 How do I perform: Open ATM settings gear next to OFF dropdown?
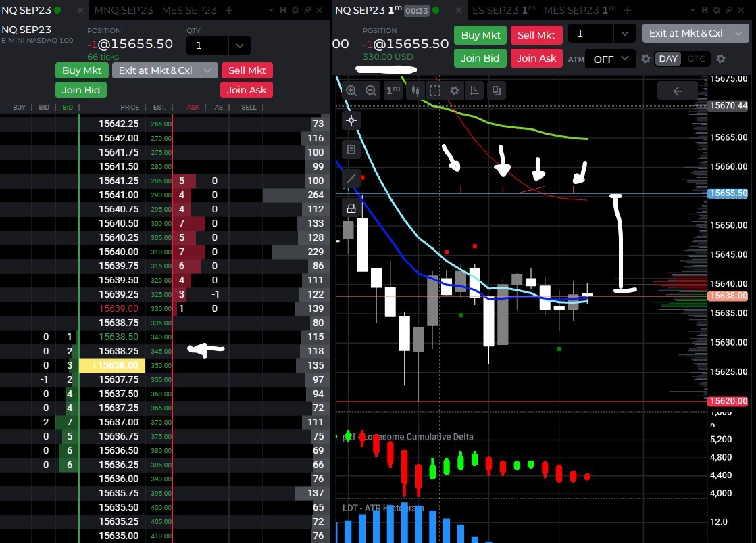(646, 59)
